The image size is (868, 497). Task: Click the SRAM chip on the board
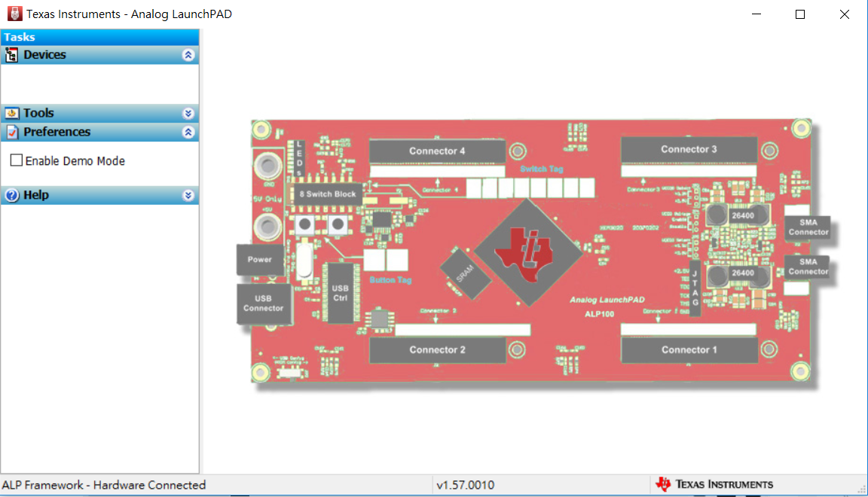click(465, 273)
